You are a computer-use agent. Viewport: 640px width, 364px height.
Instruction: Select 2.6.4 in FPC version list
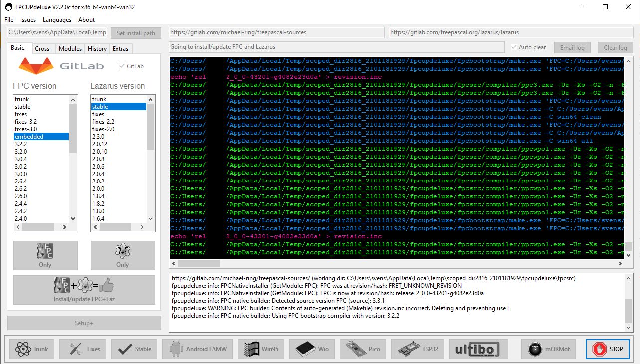coord(41,182)
